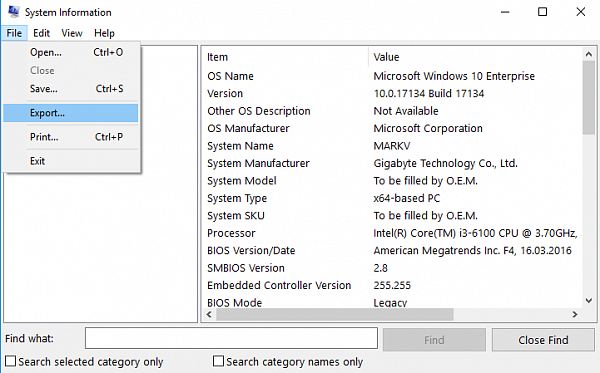600x373 pixels.
Task: Click the Close Find button
Action: click(543, 340)
